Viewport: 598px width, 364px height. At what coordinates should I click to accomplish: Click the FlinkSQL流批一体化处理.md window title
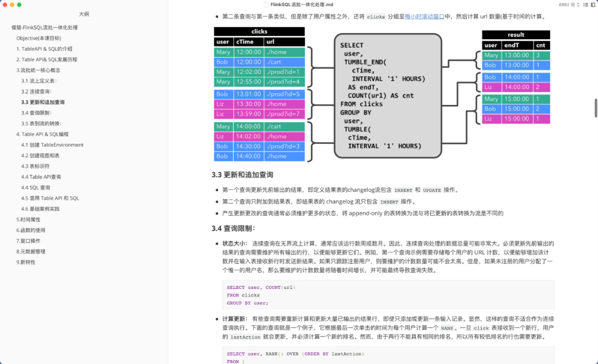(302, 4)
